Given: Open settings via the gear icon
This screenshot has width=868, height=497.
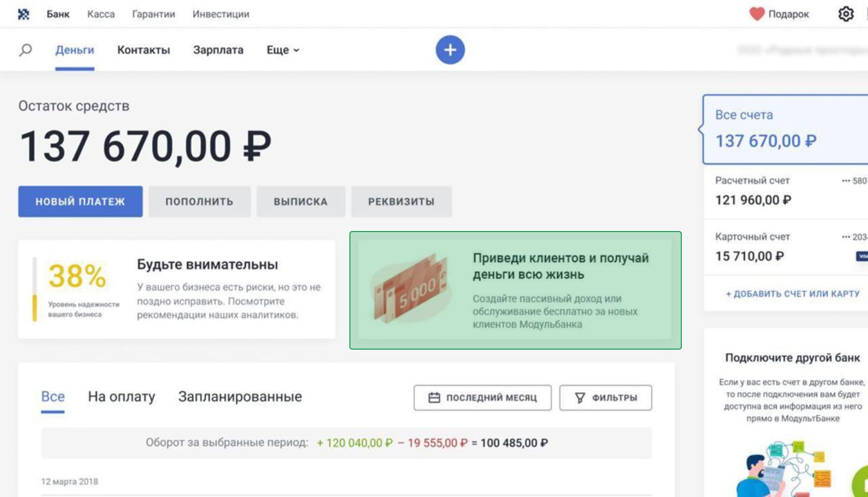Looking at the screenshot, I should (845, 14).
